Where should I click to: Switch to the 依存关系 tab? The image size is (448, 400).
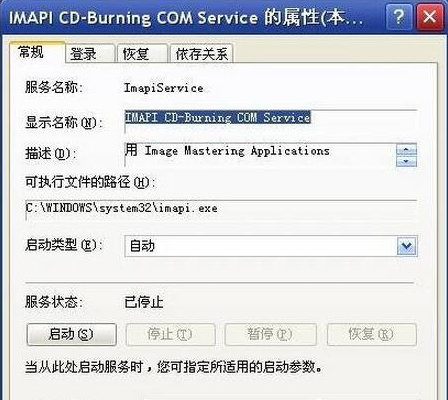(201, 53)
